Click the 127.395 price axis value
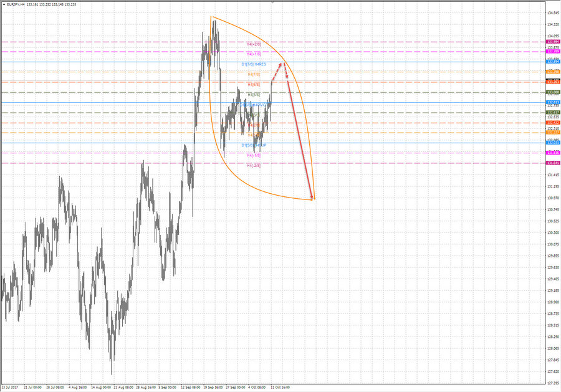This screenshot has height=392, width=561. 553,383
